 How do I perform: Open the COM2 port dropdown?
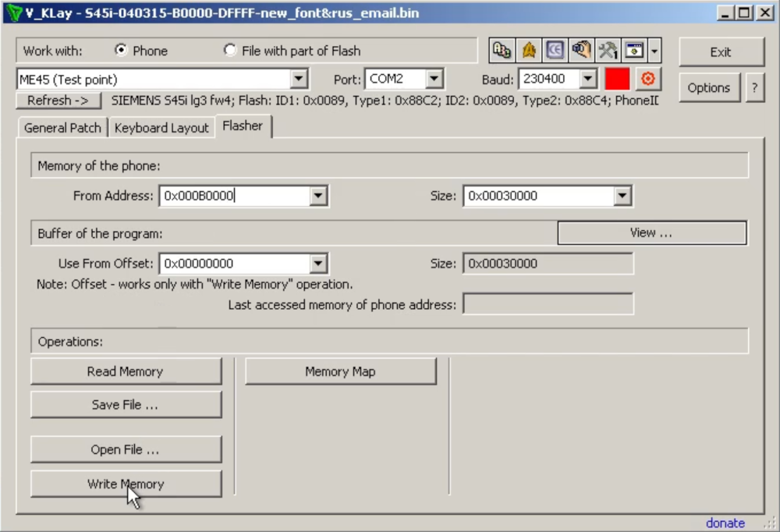pyautogui.click(x=434, y=79)
